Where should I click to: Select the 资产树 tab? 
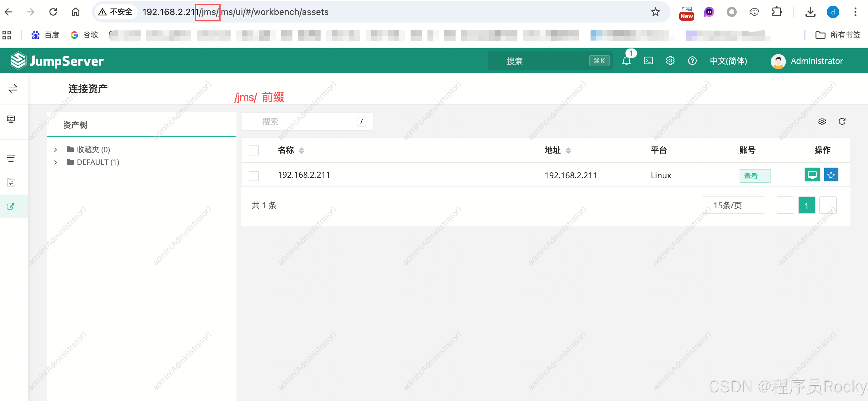click(75, 125)
